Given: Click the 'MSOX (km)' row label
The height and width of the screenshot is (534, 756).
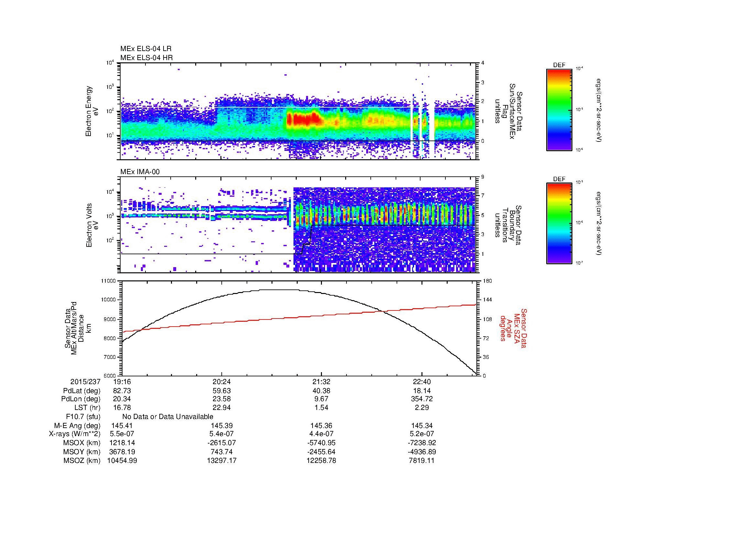Looking at the screenshot, I should [x=82, y=443].
